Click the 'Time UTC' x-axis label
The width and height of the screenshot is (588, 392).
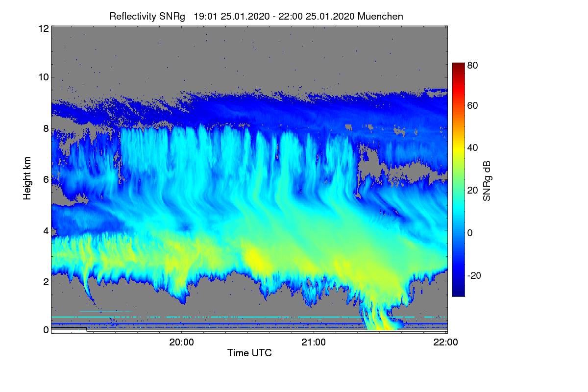coord(249,352)
